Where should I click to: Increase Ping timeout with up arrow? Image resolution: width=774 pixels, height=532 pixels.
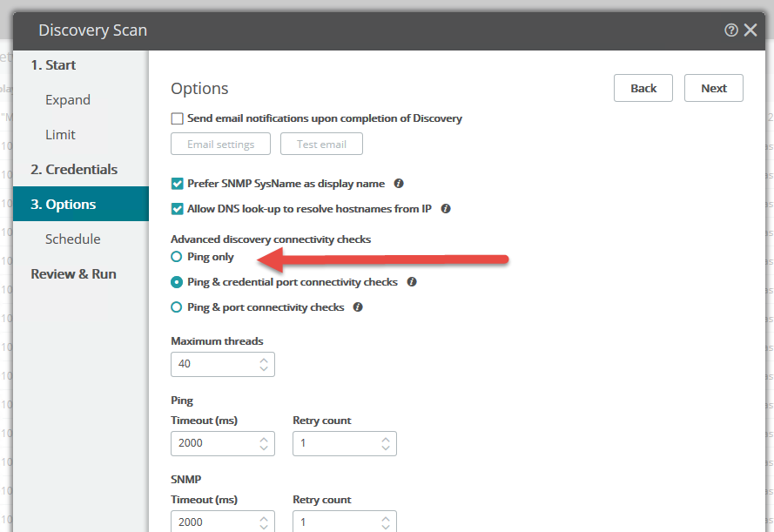(x=264, y=439)
